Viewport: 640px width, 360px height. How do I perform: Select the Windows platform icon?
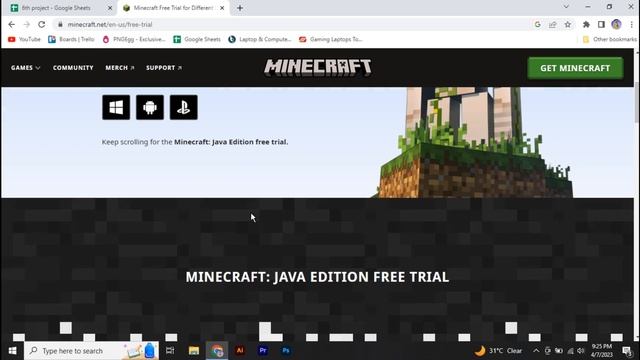coord(116,107)
